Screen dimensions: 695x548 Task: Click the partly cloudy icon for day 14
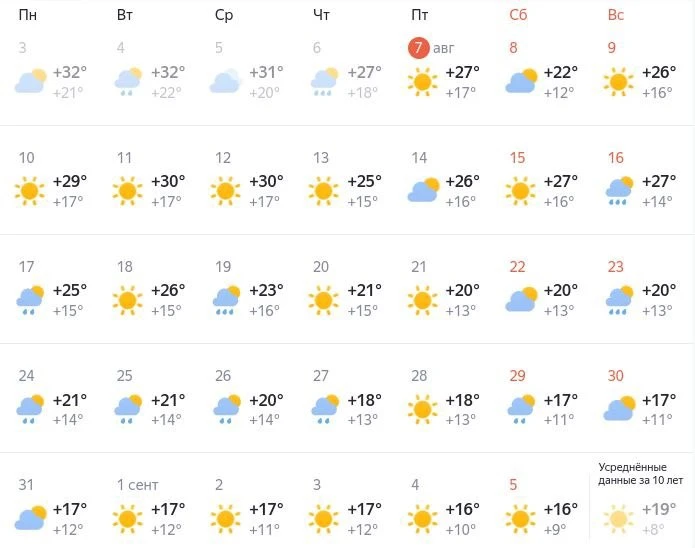click(x=423, y=190)
